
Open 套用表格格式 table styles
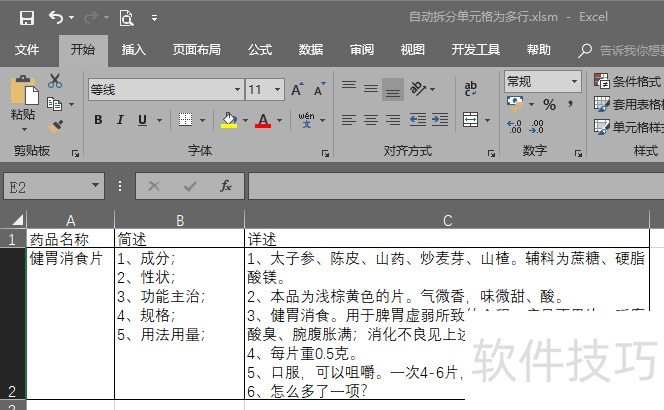click(628, 104)
